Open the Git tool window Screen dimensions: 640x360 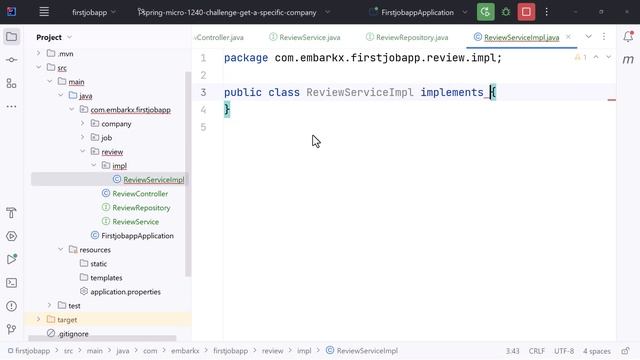[11, 329]
